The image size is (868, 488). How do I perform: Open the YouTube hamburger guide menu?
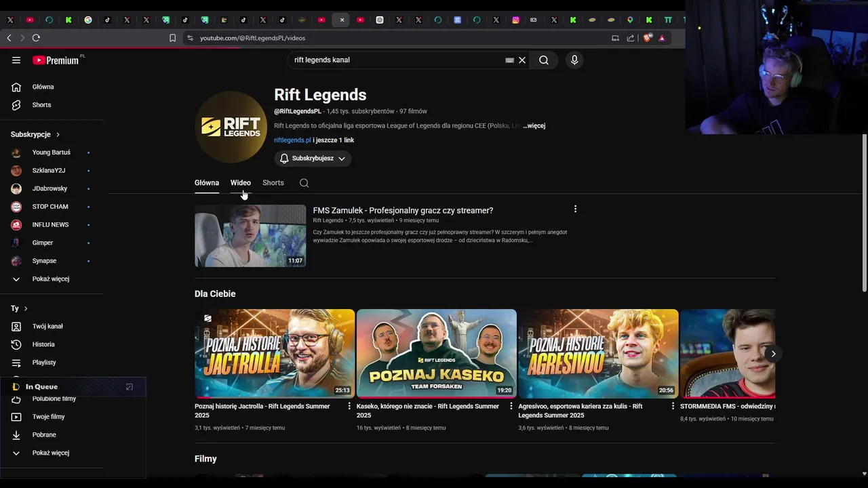coord(16,60)
